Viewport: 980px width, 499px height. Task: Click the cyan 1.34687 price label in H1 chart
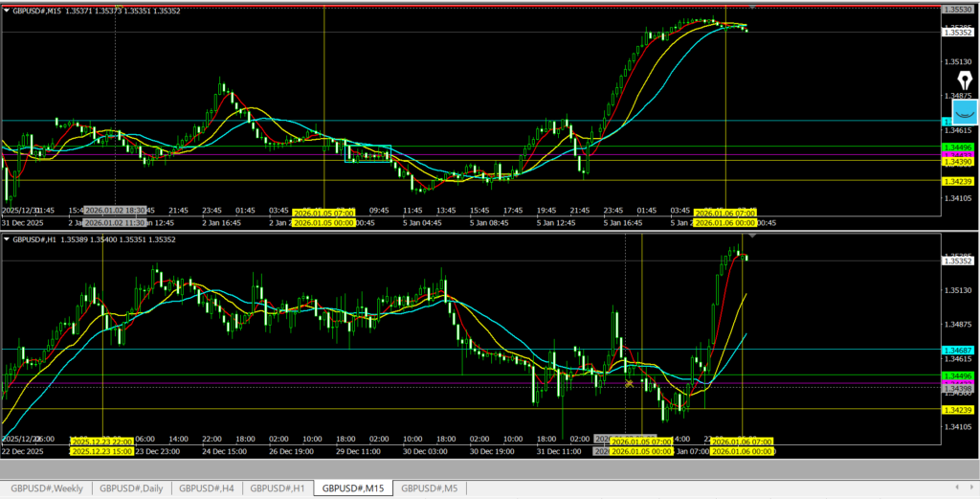[x=958, y=350]
